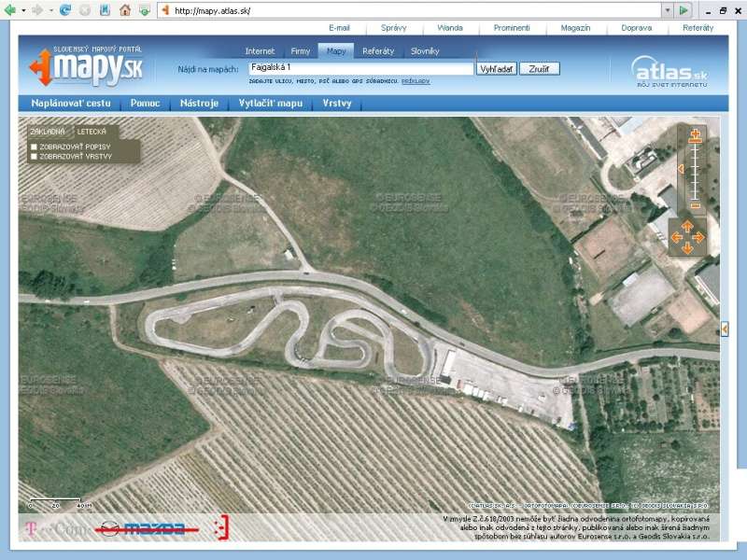The image size is (747, 560).
Task: Pan the map up with the arrow
Action: point(687,225)
